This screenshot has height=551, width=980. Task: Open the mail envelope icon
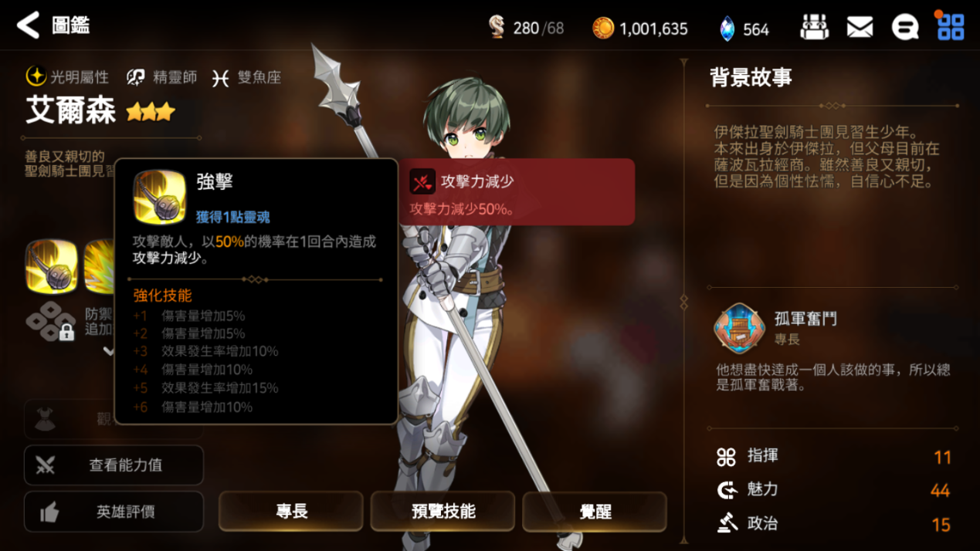(860, 28)
